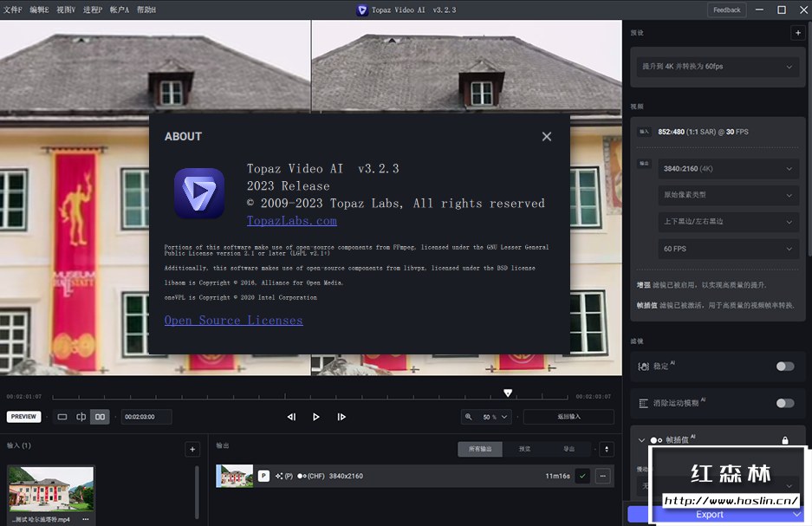812x526 pixels.
Task: Open the TopazLabs.com link
Action: coord(291,221)
